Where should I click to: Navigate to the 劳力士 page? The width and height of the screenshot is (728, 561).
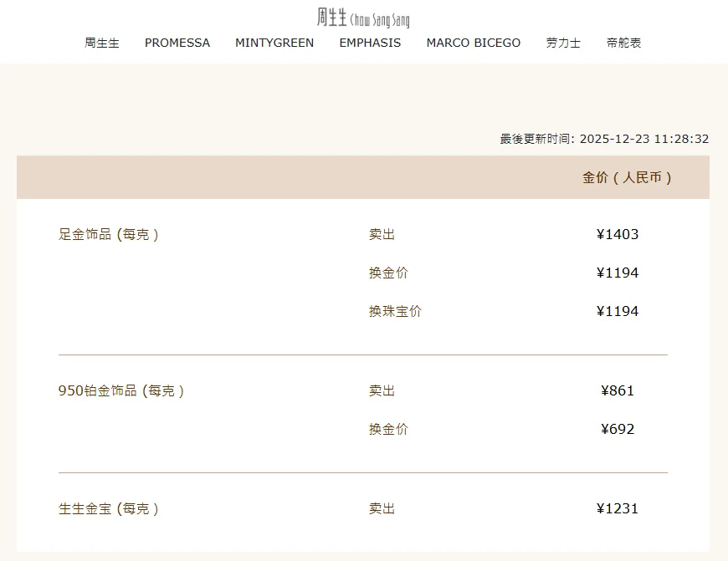(563, 43)
